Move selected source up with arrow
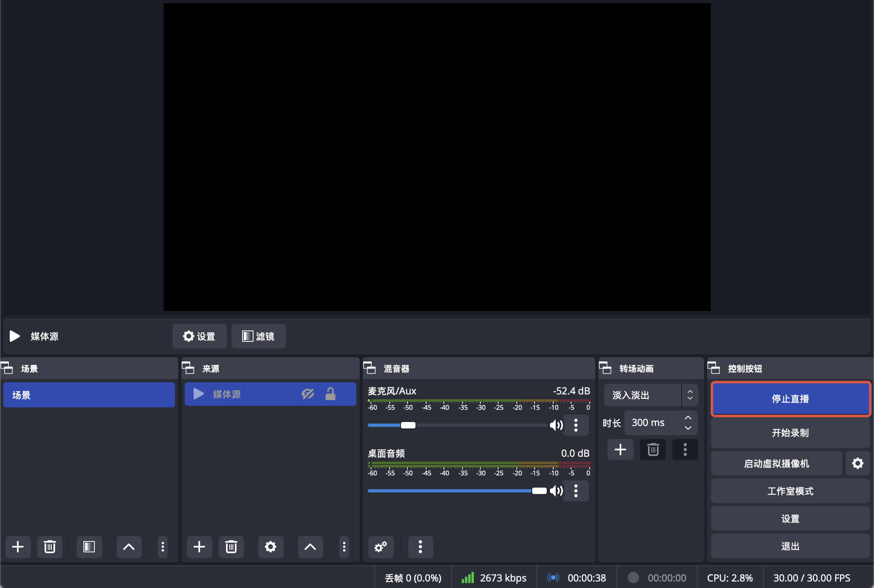874x588 pixels. pyautogui.click(x=310, y=547)
